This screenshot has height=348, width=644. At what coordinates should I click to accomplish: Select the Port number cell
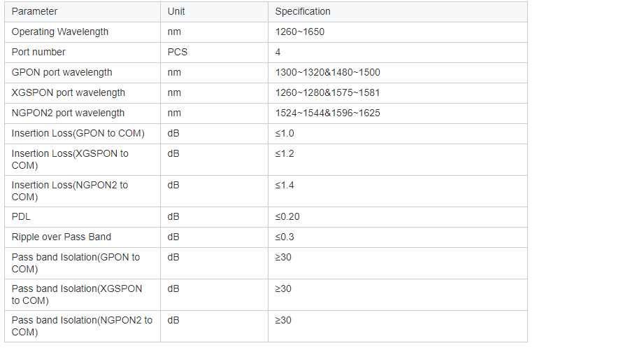[x=38, y=52]
